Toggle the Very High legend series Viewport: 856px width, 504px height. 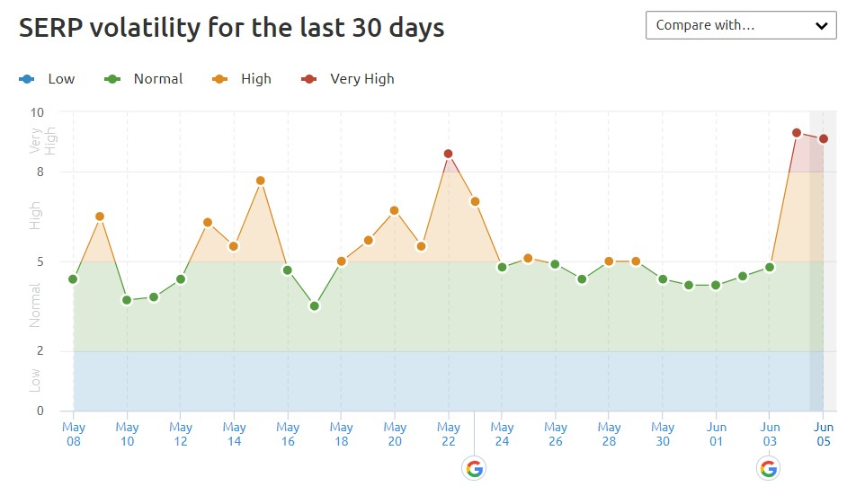(349, 79)
